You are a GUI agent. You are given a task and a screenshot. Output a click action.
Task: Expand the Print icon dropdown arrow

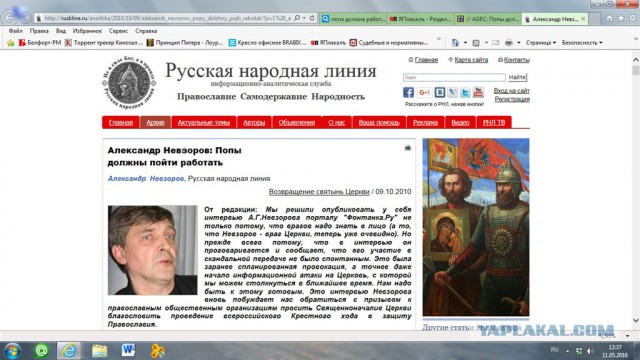(519, 42)
